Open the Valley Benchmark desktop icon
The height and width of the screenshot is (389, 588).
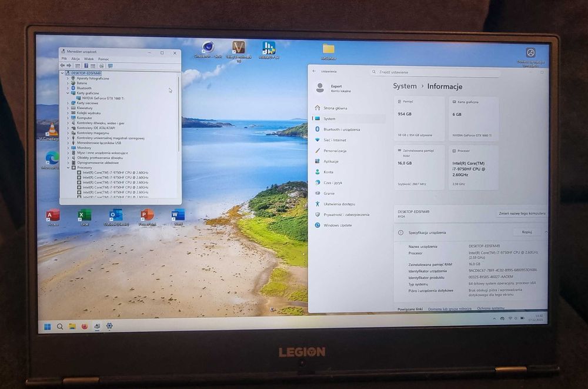239,51
